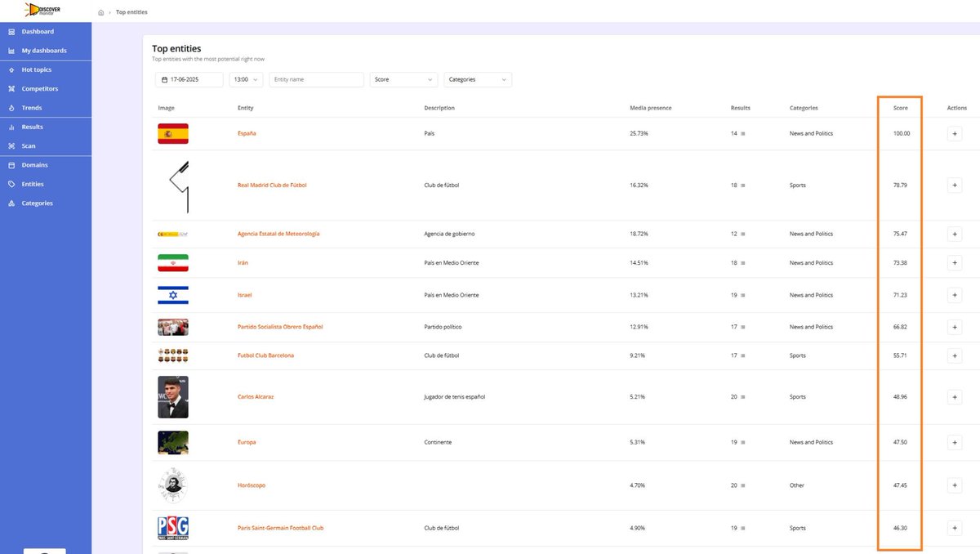Open Partido Socialista Obrero Español link
This screenshot has height=554, width=980.
(x=280, y=327)
